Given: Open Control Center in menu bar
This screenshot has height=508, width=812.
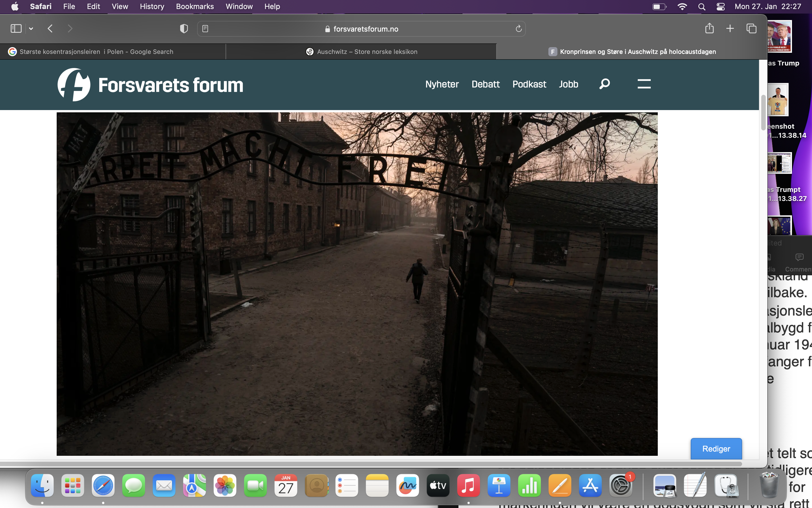Looking at the screenshot, I should (x=720, y=6).
